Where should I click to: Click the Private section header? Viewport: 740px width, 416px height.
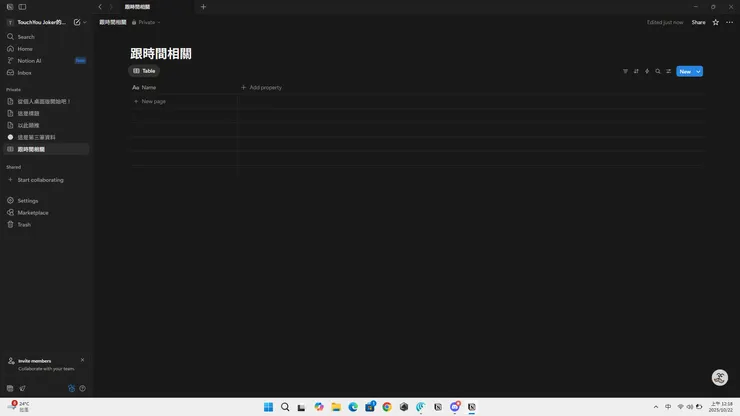pos(13,90)
